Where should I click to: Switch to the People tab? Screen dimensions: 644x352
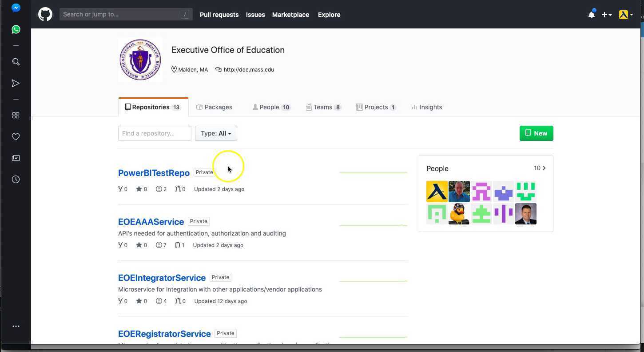(271, 107)
